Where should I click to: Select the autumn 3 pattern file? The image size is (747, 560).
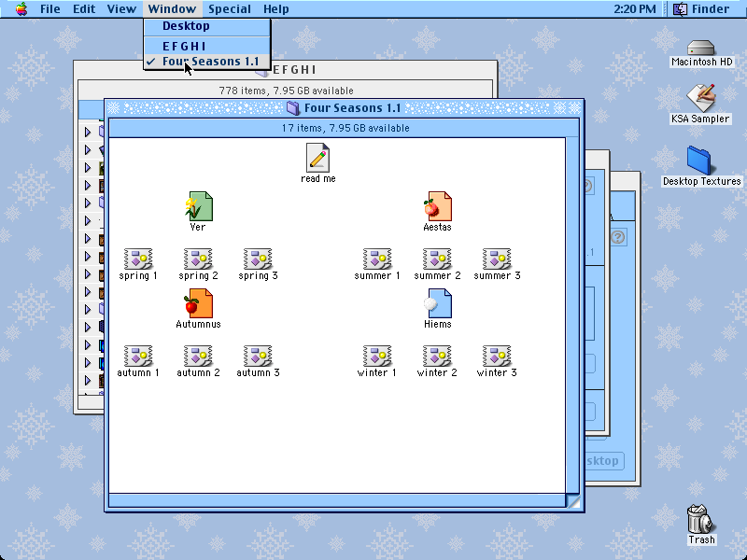click(x=258, y=361)
